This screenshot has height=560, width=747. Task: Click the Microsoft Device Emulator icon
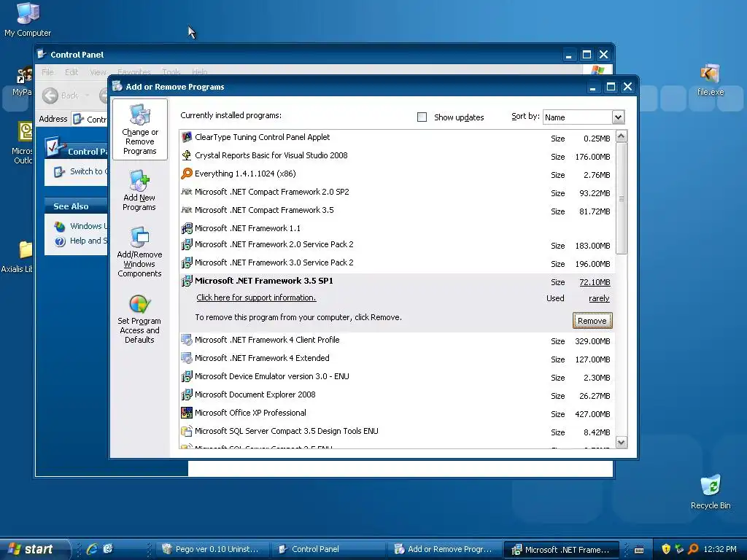187,377
